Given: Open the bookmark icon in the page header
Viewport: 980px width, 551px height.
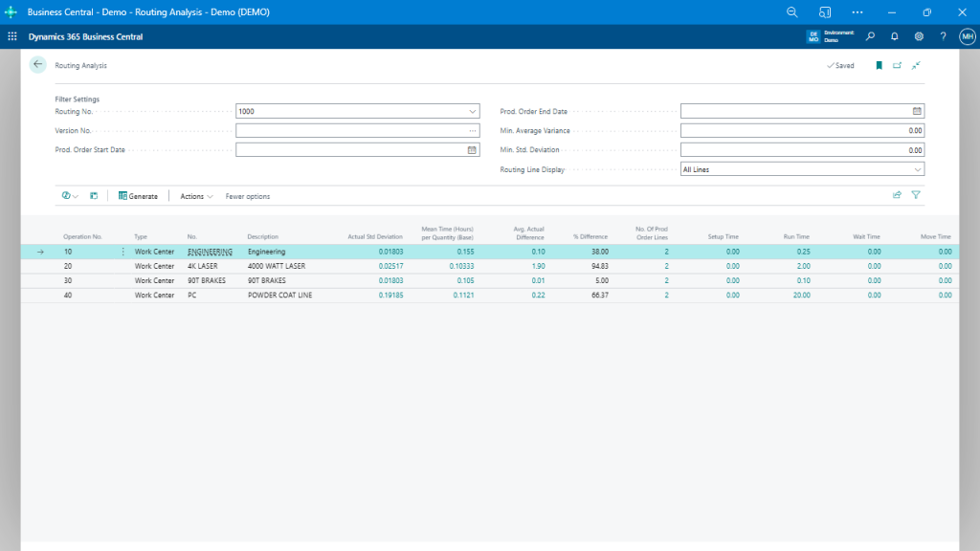Looking at the screenshot, I should click(878, 64).
